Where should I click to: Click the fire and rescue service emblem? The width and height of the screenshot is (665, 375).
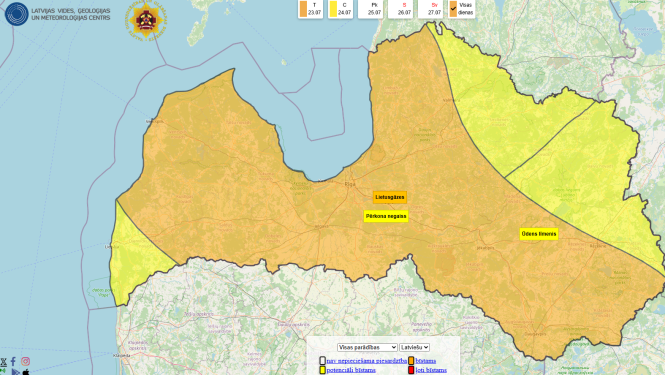[146, 20]
